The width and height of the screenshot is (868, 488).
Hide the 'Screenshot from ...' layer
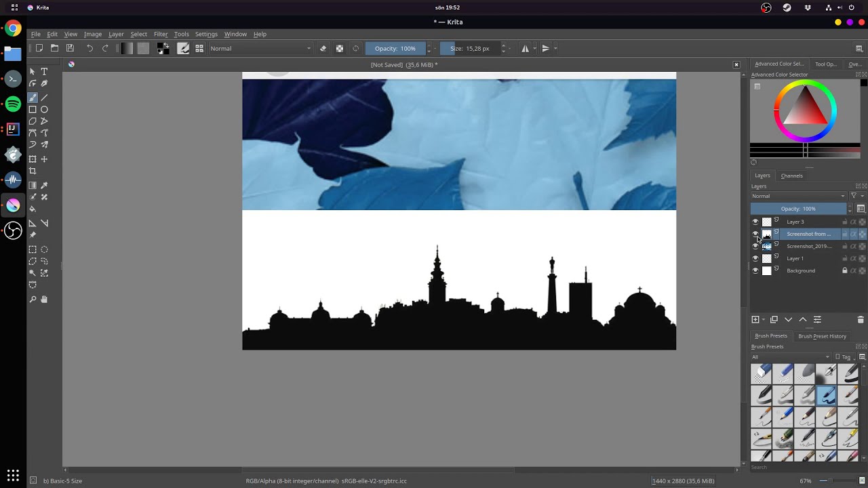tap(755, 234)
